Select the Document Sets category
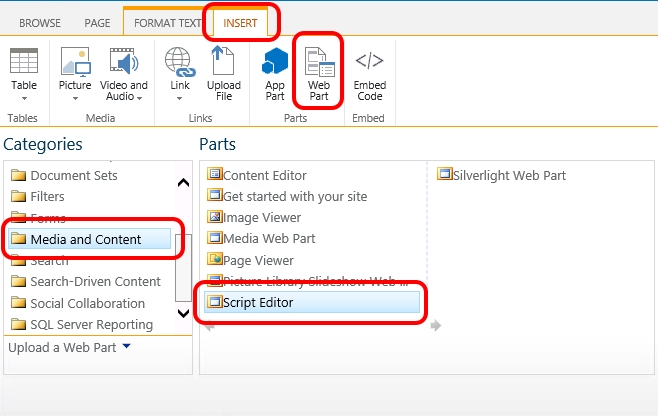658x416 pixels. (73, 175)
